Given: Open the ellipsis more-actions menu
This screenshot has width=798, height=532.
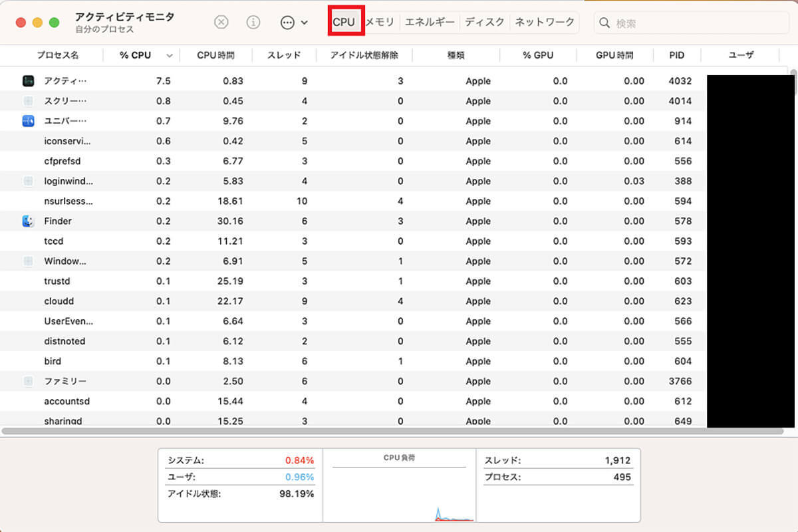Looking at the screenshot, I should tap(294, 22).
